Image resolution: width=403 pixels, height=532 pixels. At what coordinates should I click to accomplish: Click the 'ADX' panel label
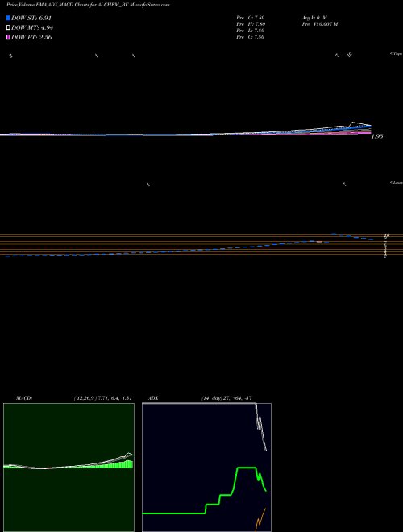coord(154,398)
